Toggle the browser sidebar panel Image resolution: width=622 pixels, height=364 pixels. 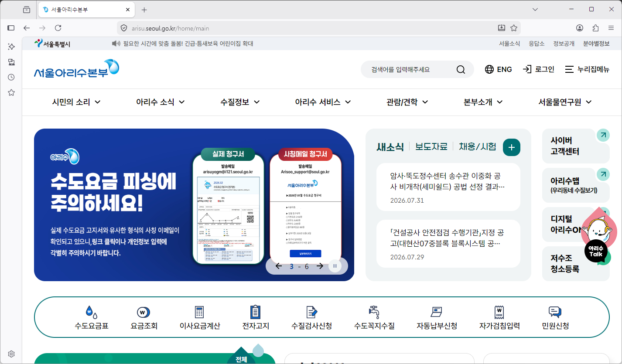click(11, 28)
